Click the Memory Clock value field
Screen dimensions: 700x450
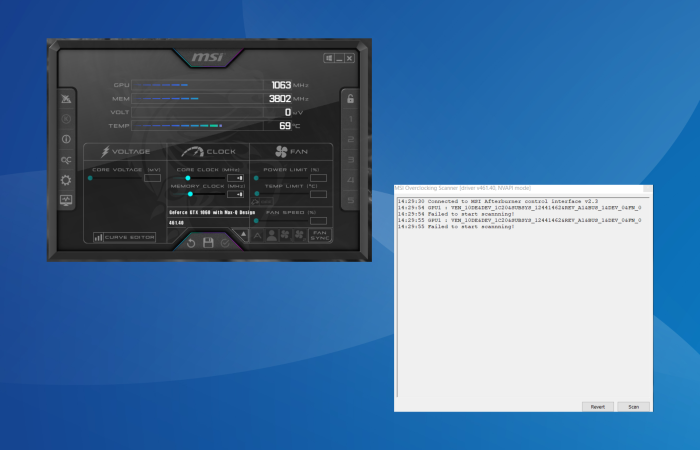click(x=235, y=194)
